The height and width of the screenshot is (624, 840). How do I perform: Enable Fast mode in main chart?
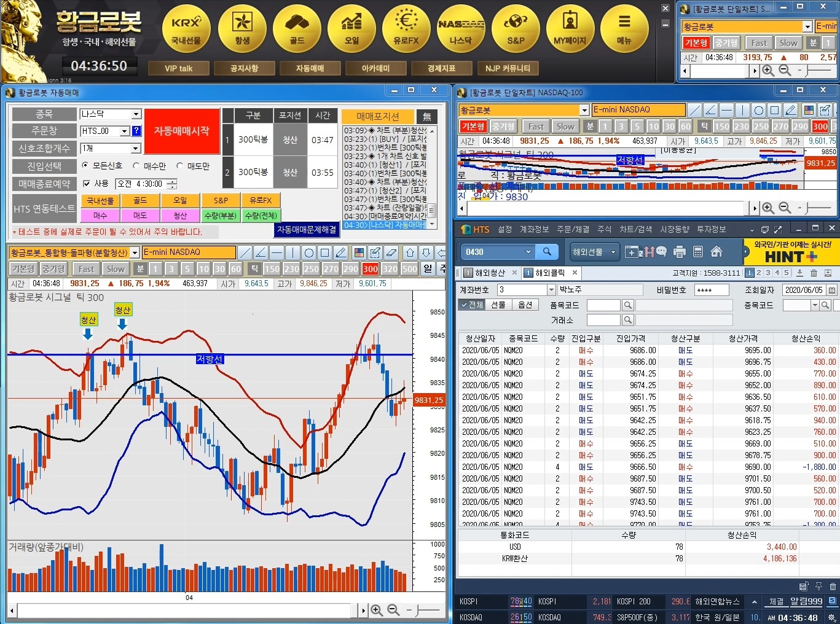(x=87, y=269)
